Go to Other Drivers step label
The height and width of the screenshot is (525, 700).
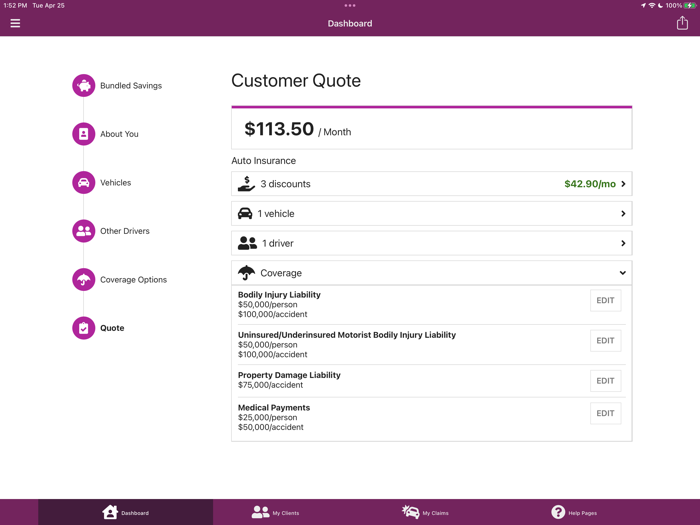(x=125, y=231)
